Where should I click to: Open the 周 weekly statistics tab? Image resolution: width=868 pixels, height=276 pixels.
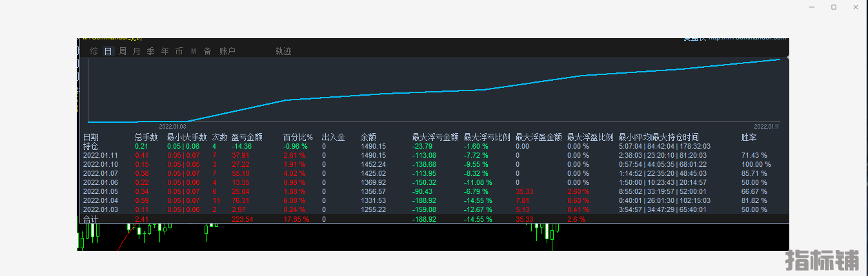coord(123,51)
